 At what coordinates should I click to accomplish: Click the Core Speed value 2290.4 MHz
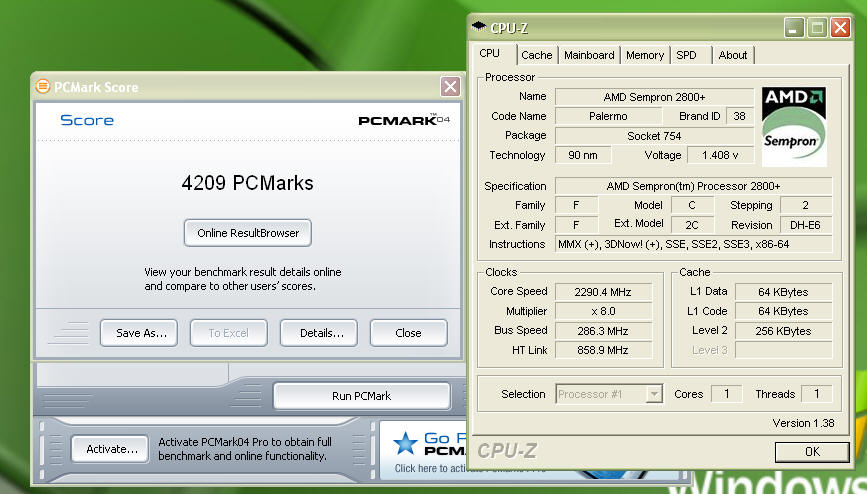(x=603, y=292)
